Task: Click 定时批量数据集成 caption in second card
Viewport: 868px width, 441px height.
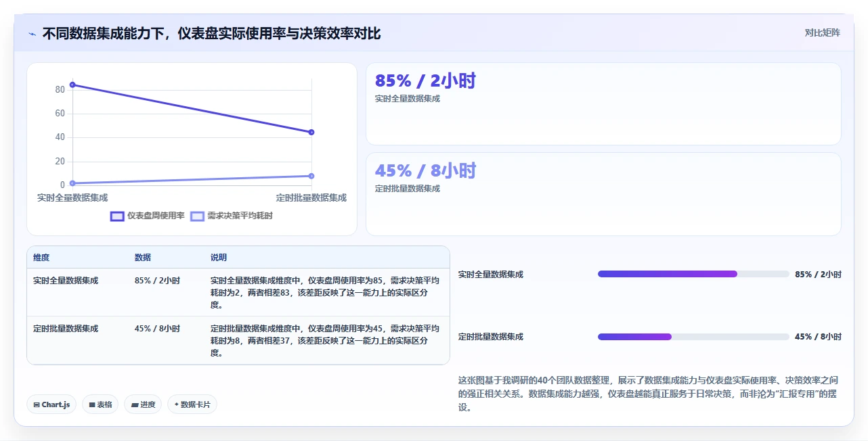Action: point(408,189)
